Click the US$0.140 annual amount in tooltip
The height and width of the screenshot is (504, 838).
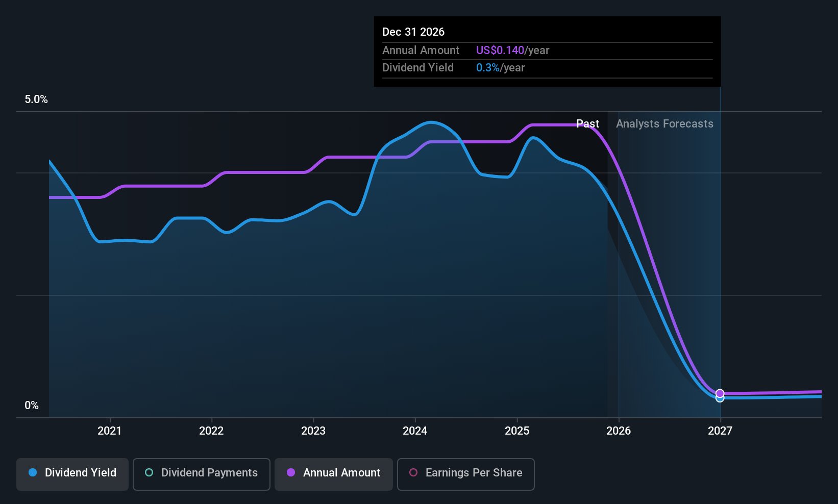500,50
